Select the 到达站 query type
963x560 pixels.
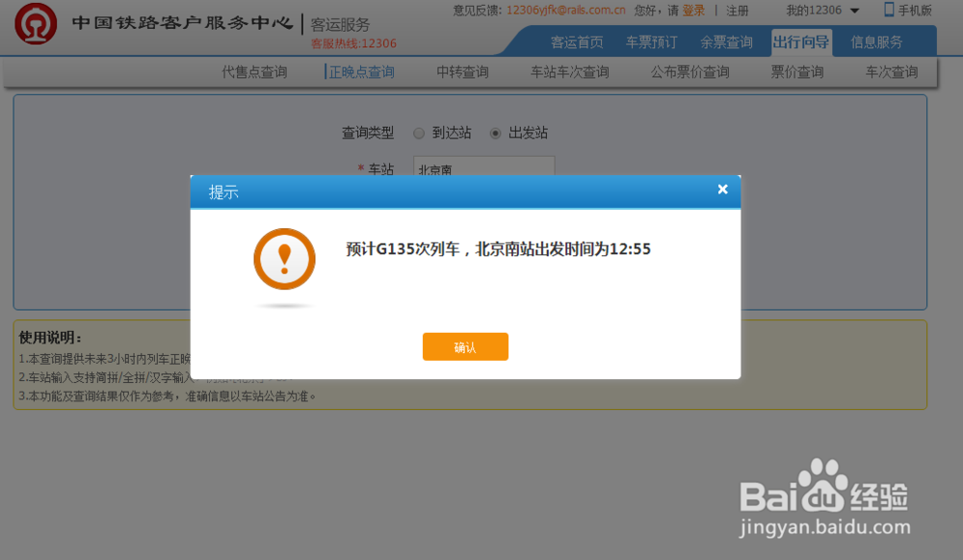419,133
